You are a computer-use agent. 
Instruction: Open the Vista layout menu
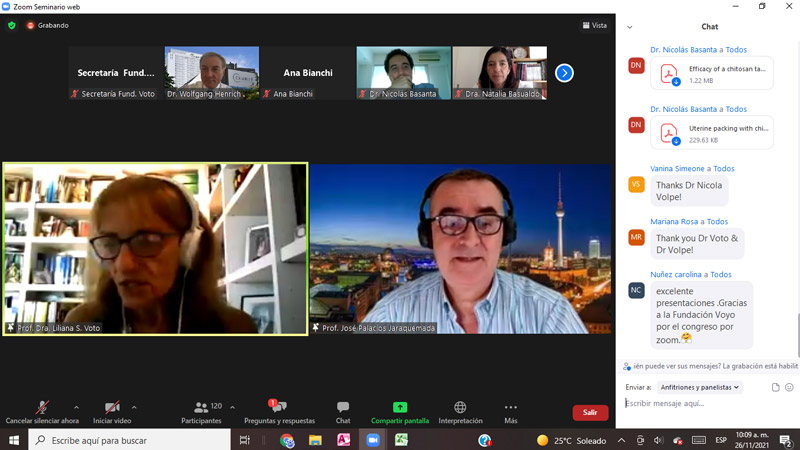(594, 25)
